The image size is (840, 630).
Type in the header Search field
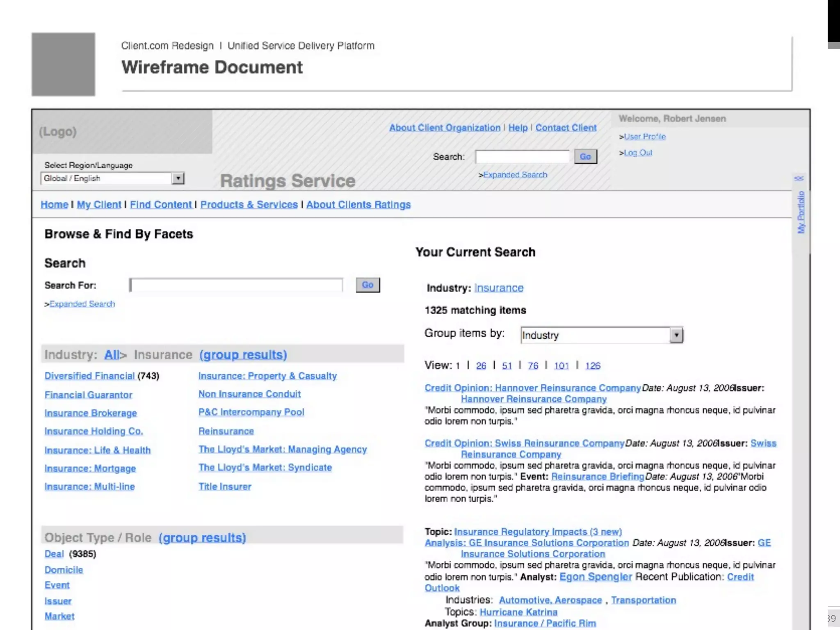[522, 156]
